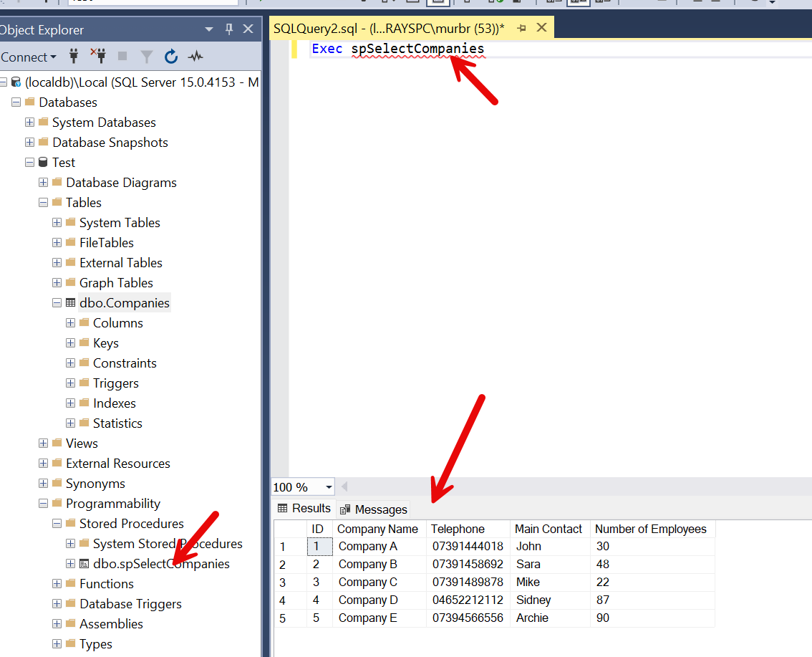
Task: Select the Indexes folder
Action: point(114,403)
